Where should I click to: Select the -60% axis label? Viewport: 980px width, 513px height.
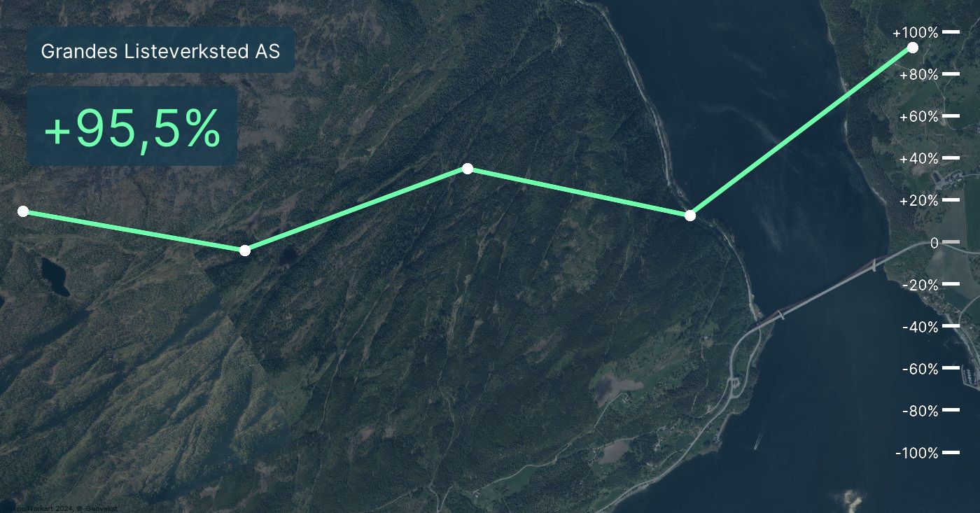[920, 369]
